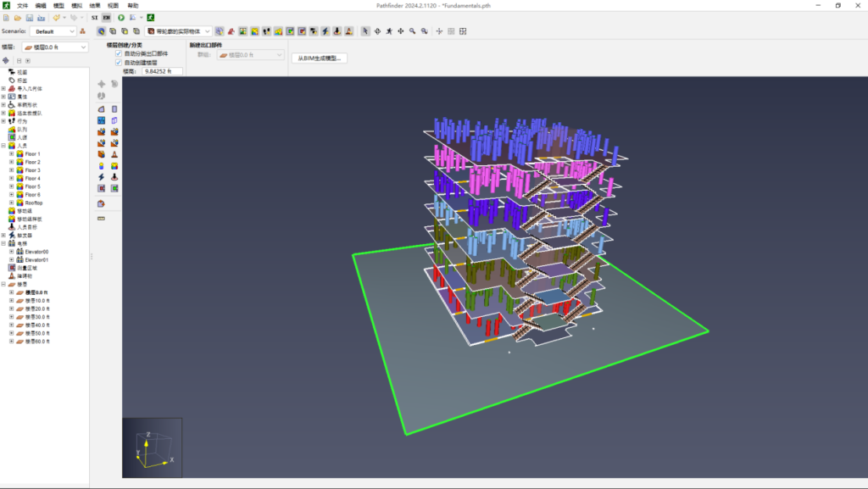Click the 楼高 height input field
The image size is (868, 489).
(x=162, y=71)
